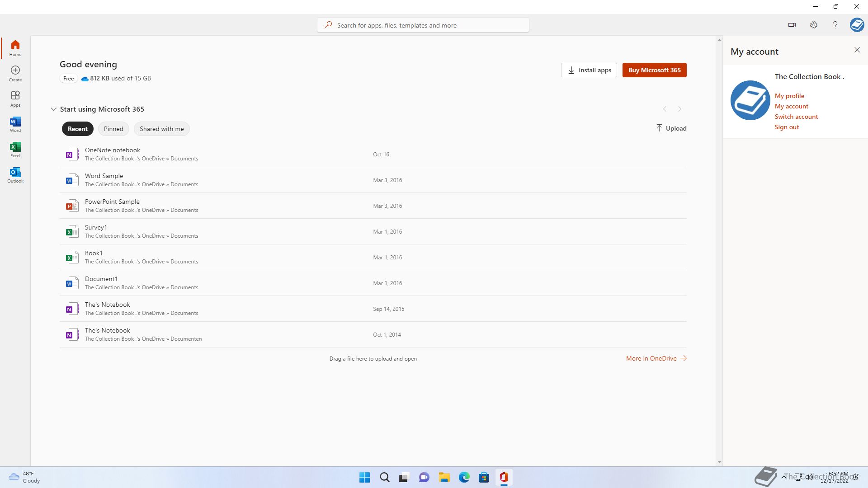This screenshot has height=488, width=868.
Task: Click Buy Microsoft 365 button
Action: [x=655, y=70]
